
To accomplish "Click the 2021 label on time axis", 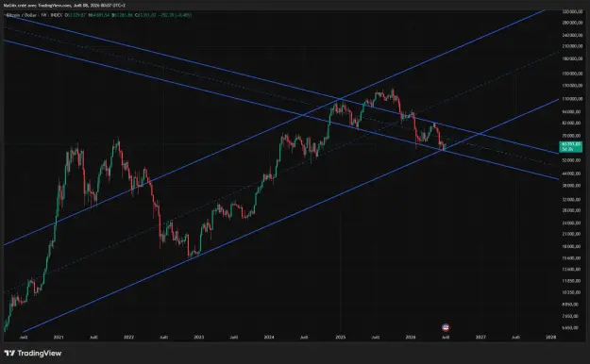I will click(x=59, y=338).
